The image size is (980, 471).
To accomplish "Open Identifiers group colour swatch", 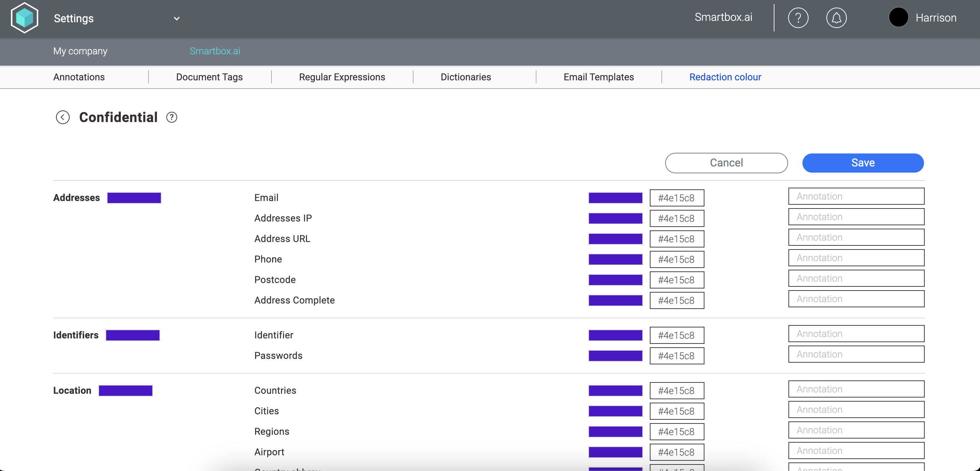I will pyautogui.click(x=132, y=335).
